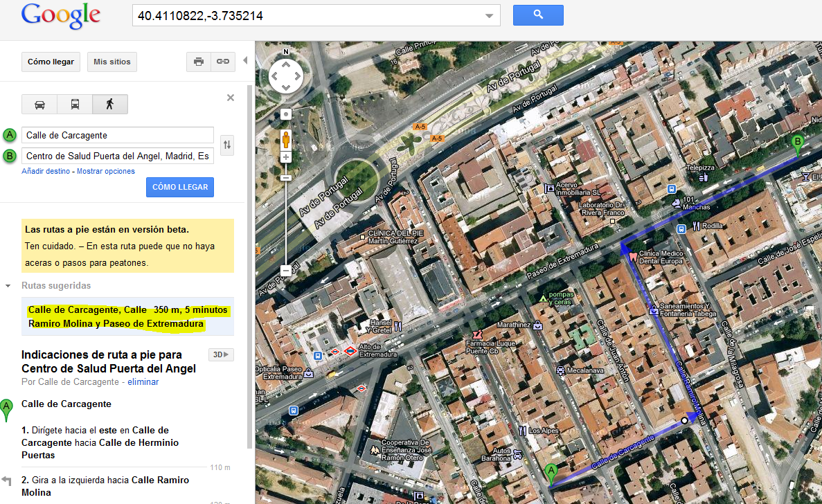822x504 pixels.
Task: Click the print directions icon
Action: click(199, 62)
